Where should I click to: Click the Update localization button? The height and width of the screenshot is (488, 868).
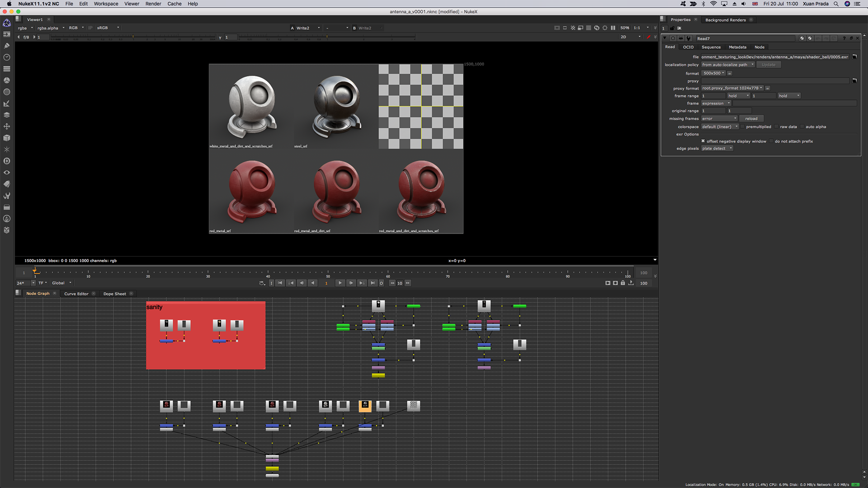coord(769,65)
